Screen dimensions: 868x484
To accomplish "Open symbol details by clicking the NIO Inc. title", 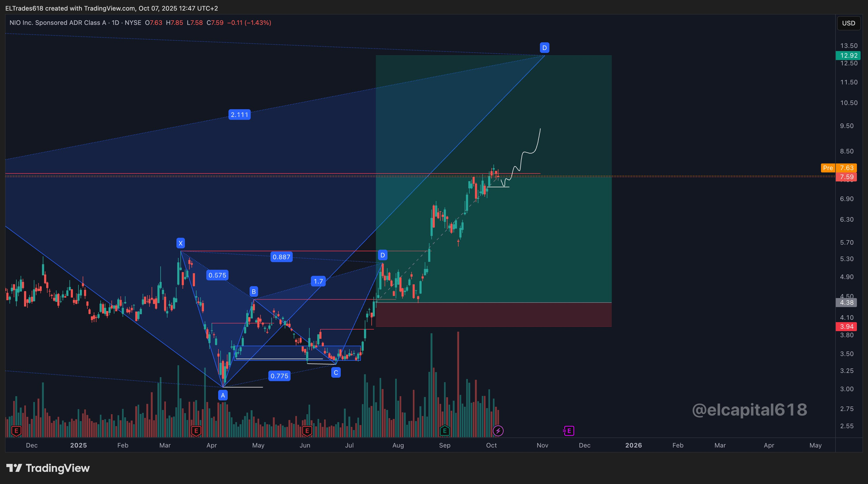I will pyautogui.click(x=57, y=22).
